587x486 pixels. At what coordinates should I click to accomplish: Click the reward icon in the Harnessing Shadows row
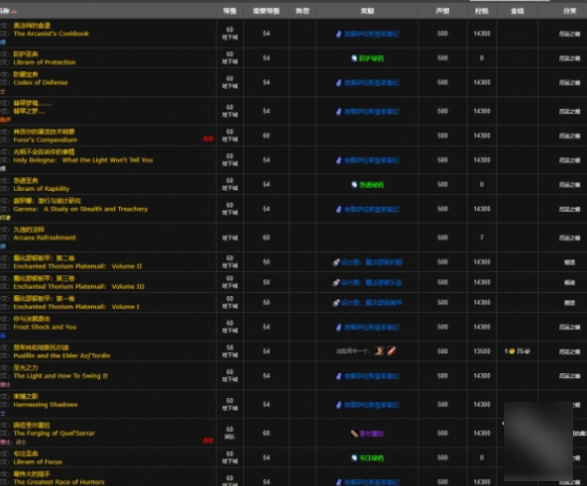coord(338,405)
